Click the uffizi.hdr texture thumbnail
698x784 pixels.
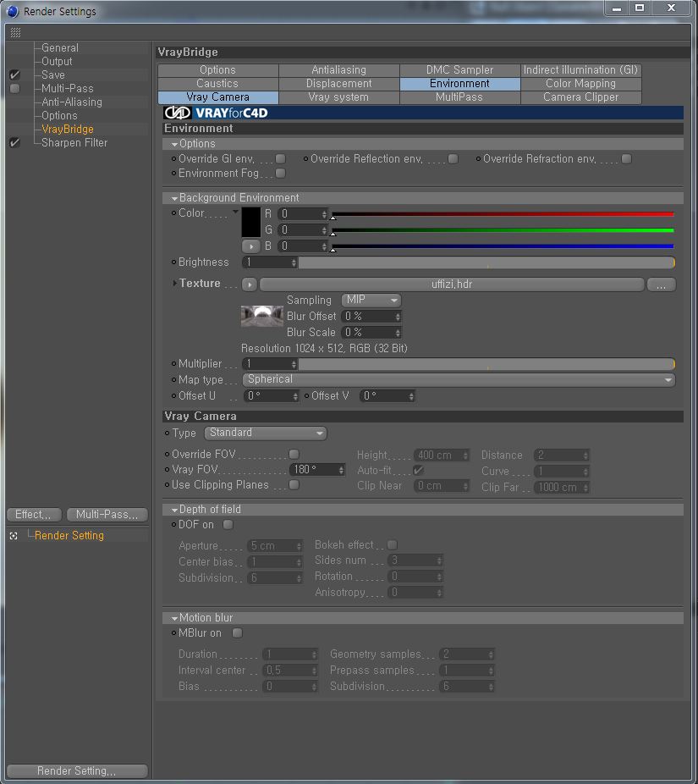coord(261,316)
